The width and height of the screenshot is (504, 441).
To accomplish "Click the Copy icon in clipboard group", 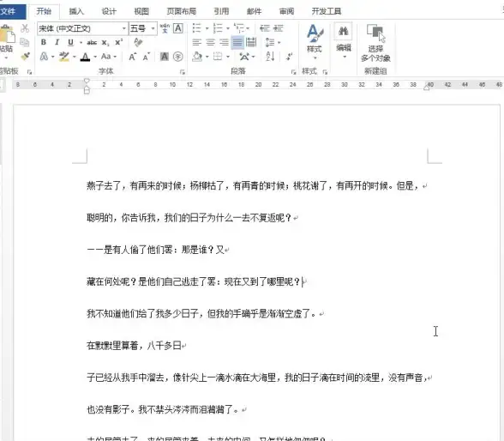I will point(25,42).
